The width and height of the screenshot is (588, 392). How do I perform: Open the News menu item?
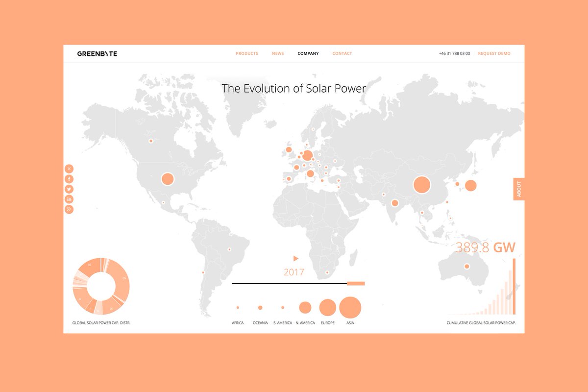[278, 53]
